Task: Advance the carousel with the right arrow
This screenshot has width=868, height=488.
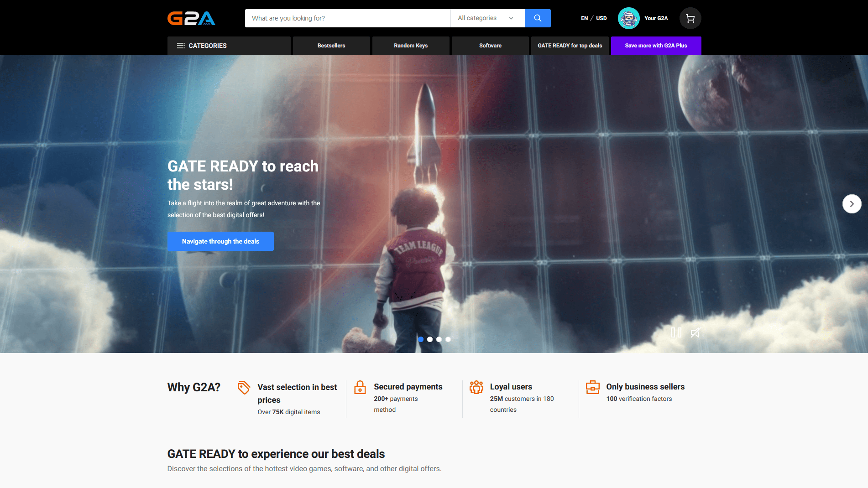Action: pos(852,204)
